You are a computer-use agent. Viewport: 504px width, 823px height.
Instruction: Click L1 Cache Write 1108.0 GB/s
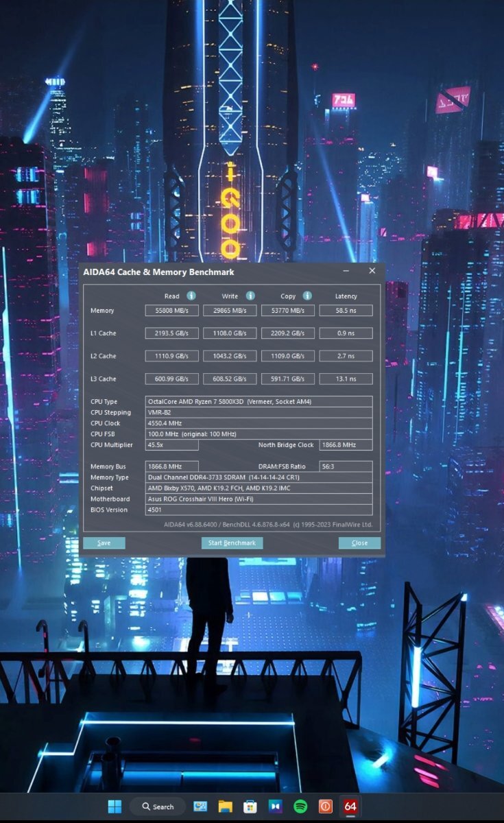point(230,333)
